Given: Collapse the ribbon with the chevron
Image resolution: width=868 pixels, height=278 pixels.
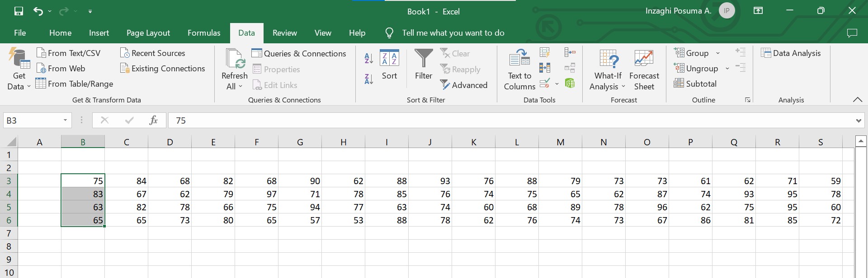Looking at the screenshot, I should [857, 100].
